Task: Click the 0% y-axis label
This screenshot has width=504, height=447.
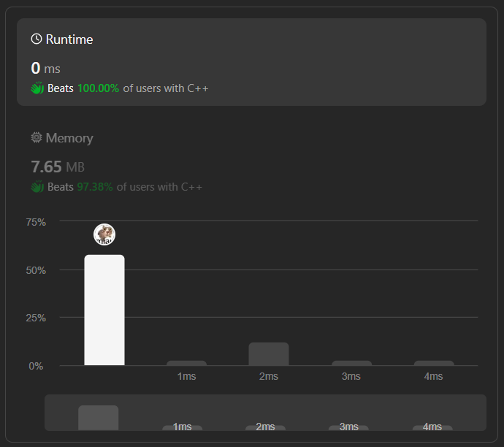Action: click(x=36, y=366)
